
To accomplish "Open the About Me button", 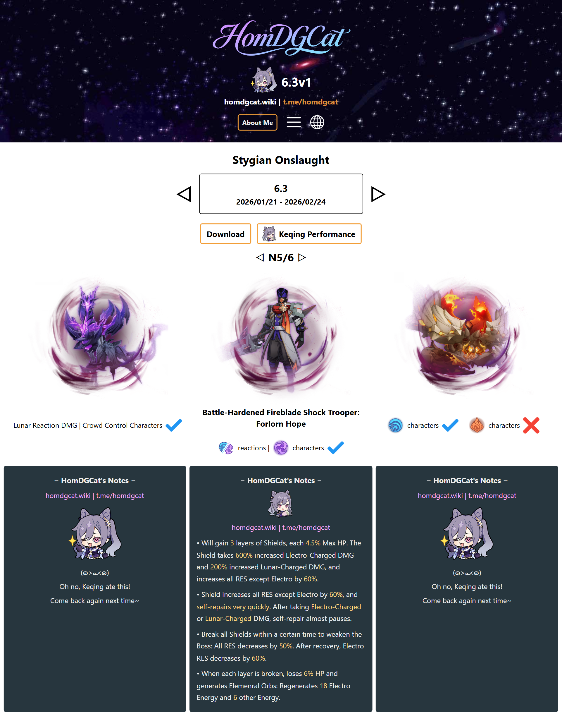I will pyautogui.click(x=258, y=122).
